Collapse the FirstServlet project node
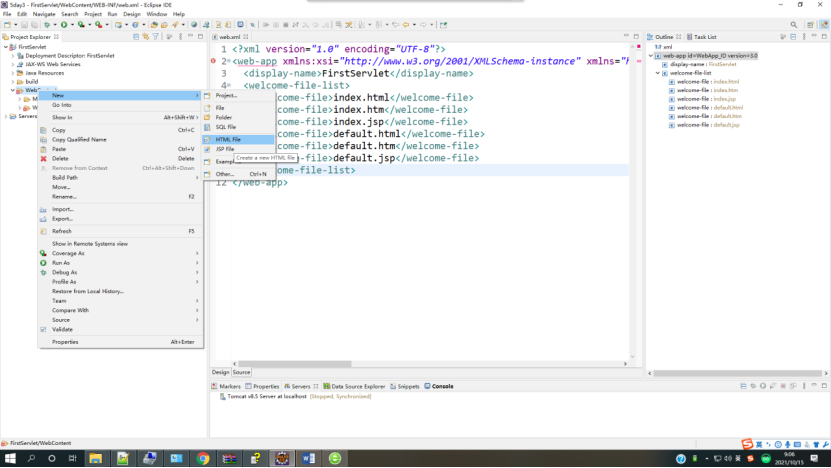Viewport: 831px width, 468px height. (x=6, y=47)
